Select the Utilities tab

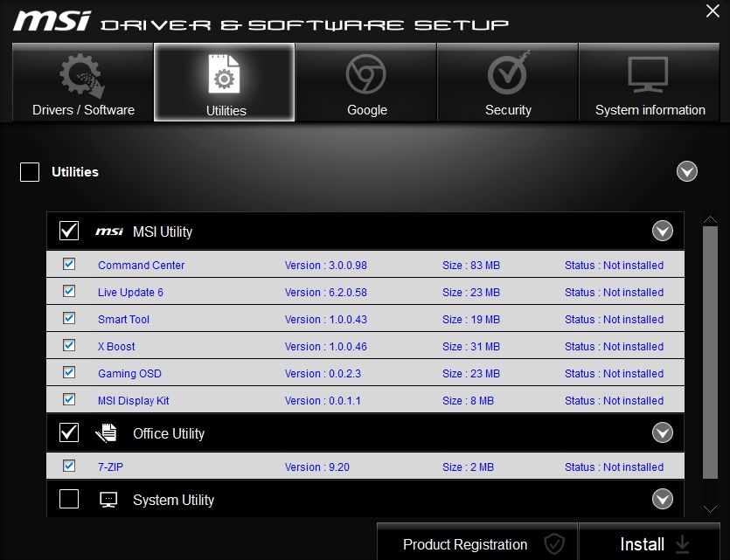coord(225,82)
